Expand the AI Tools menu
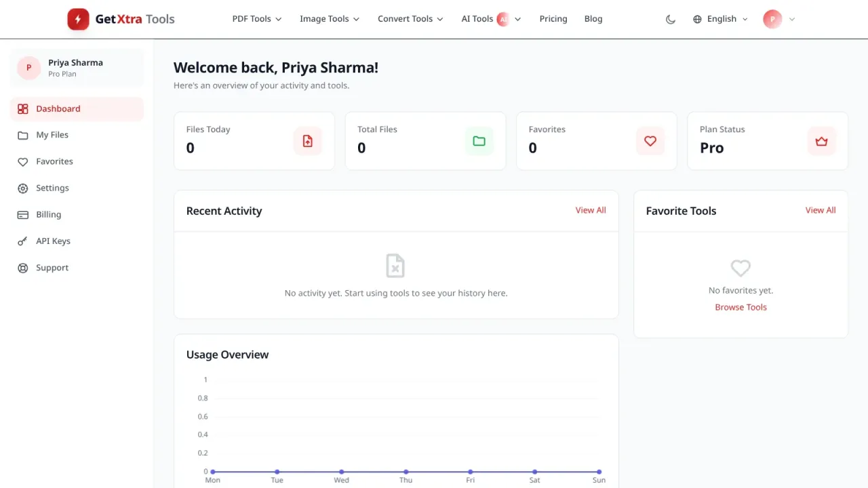Image resolution: width=868 pixels, height=488 pixels. coord(491,19)
